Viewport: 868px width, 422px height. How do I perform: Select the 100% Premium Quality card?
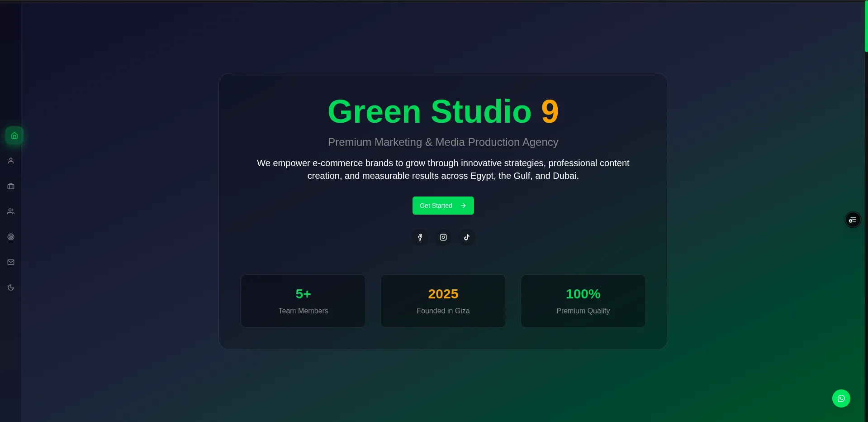click(x=583, y=301)
